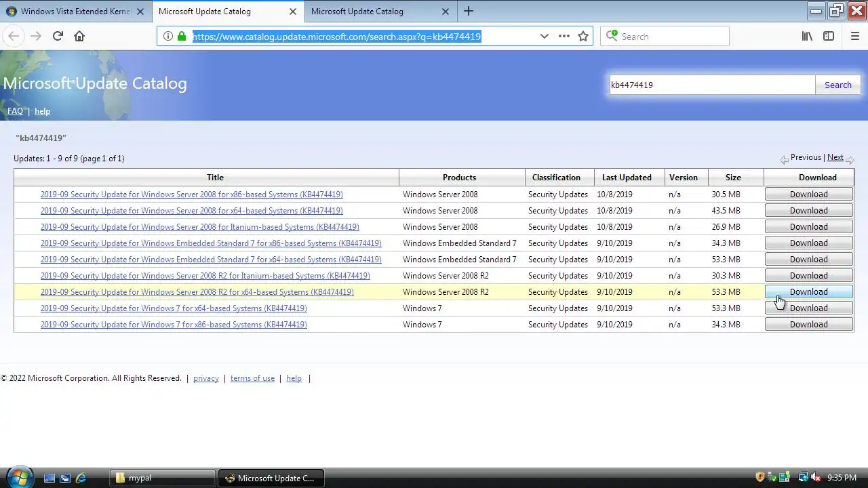868x488 pixels.
Task: Sort results by Products column
Action: click(459, 178)
